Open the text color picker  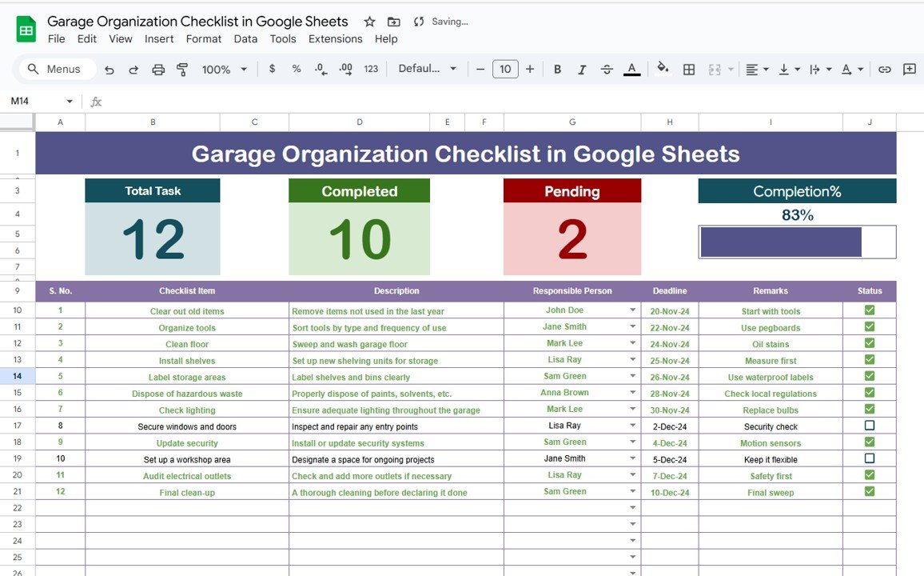click(x=631, y=69)
